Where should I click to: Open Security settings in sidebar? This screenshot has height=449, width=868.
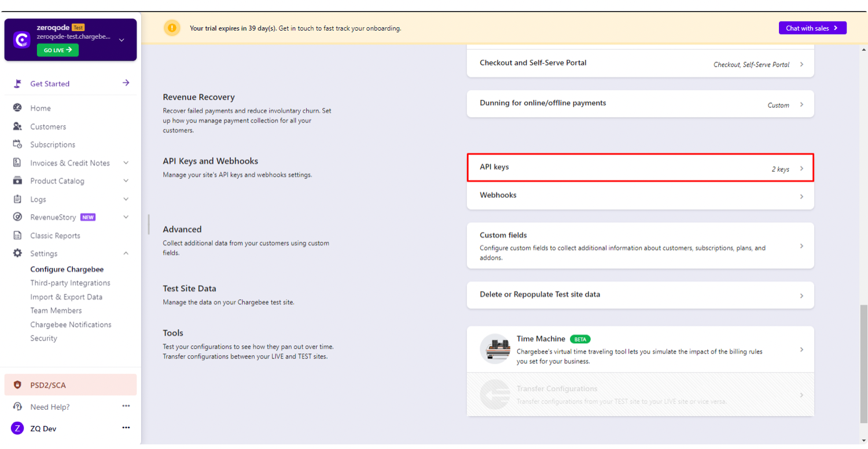43,338
